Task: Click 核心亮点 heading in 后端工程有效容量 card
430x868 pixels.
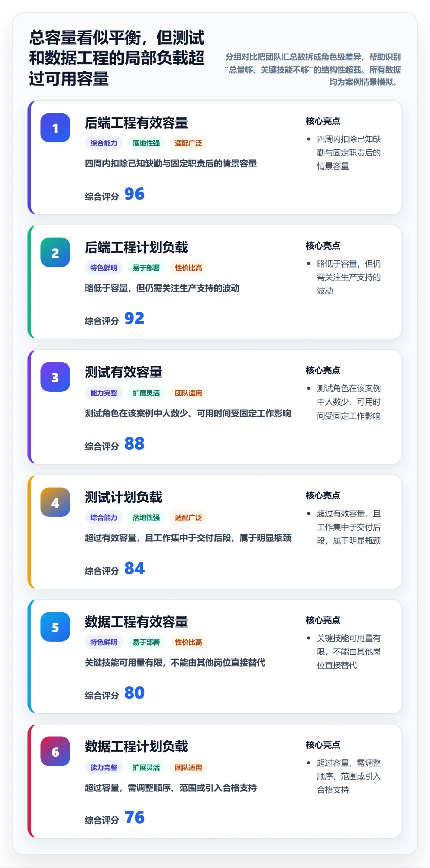Action: pos(323,121)
